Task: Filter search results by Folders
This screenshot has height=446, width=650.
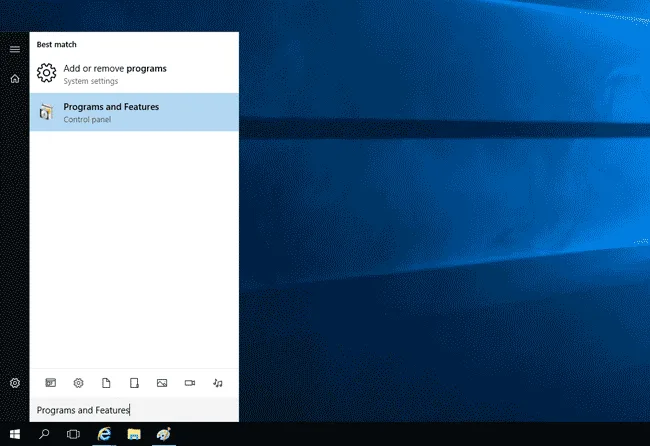Action: [134, 383]
